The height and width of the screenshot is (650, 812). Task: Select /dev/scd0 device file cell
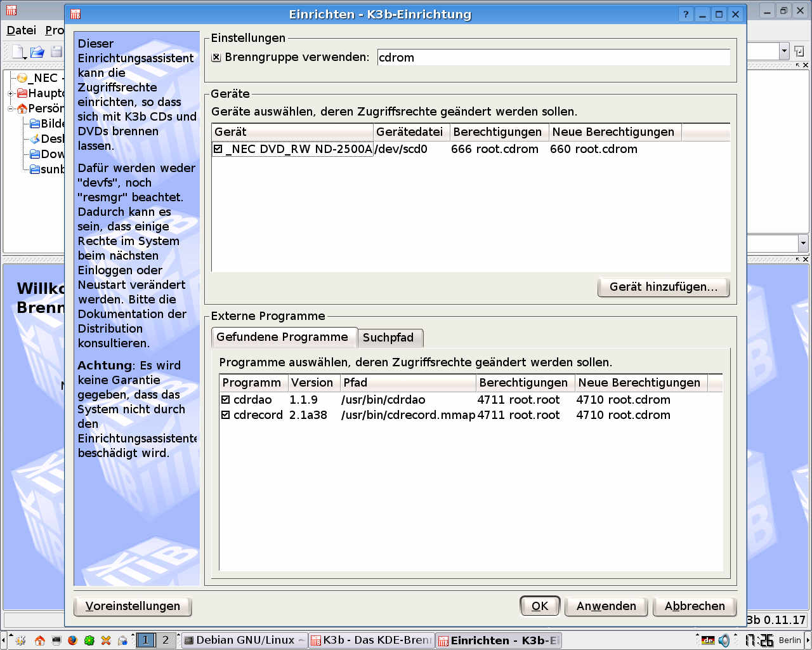pyautogui.click(x=402, y=149)
